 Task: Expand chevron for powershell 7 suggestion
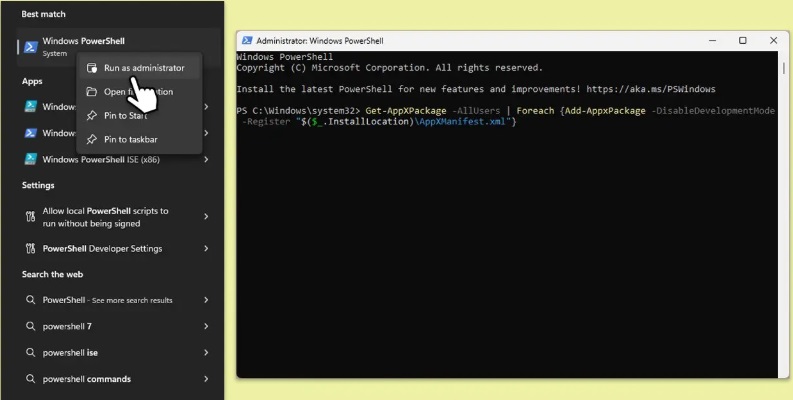pos(206,326)
